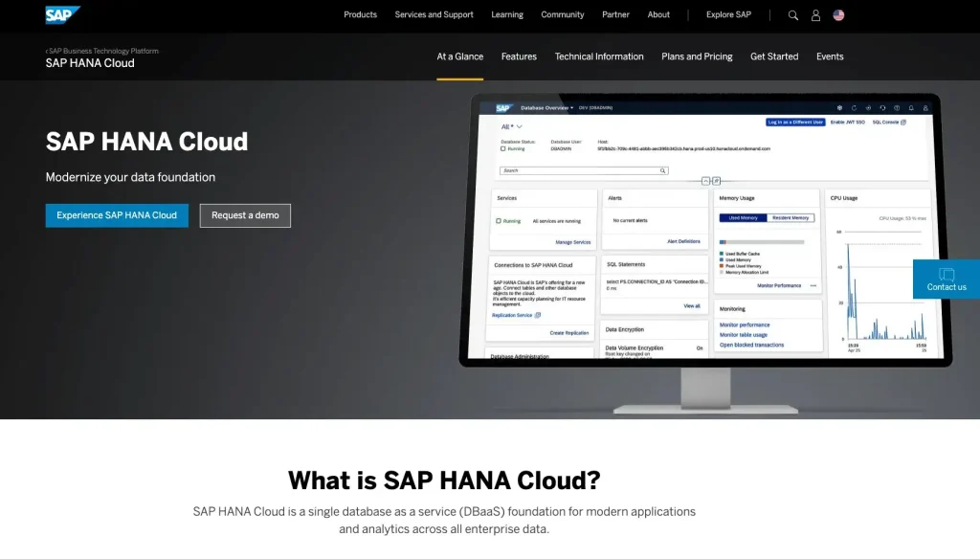Click the CPU Usage chart
This screenshot has width=980, height=559.
coord(881,286)
